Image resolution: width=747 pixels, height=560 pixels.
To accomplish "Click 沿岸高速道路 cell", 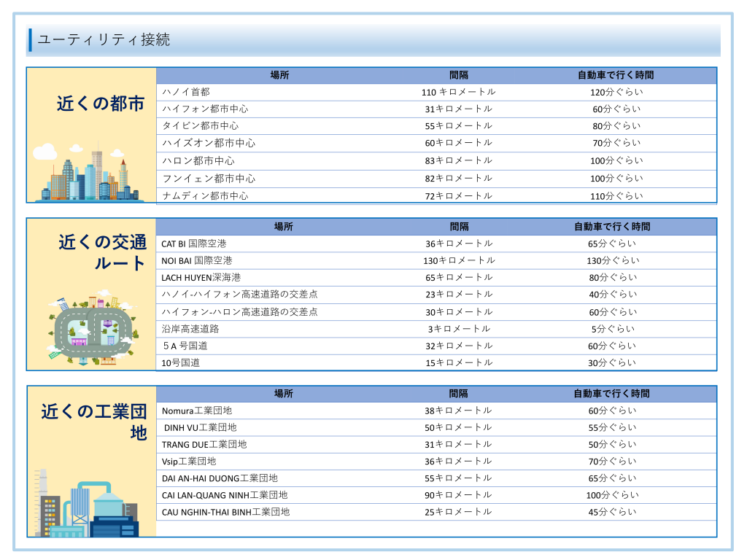I will pos(190,329).
